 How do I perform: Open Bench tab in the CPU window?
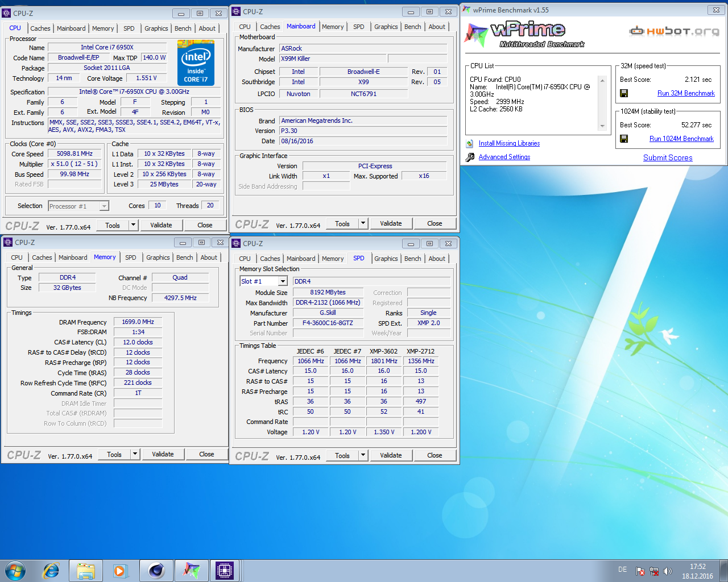183,28
